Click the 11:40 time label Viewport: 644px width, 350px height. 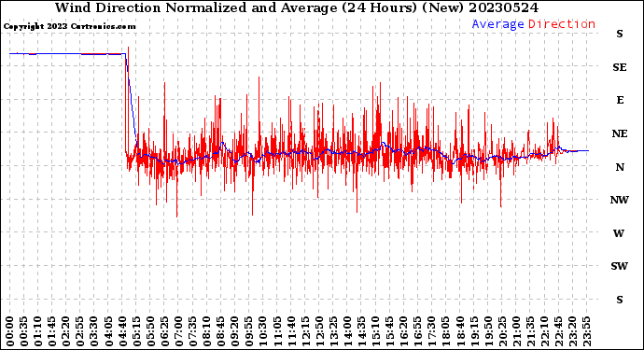pos(291,331)
